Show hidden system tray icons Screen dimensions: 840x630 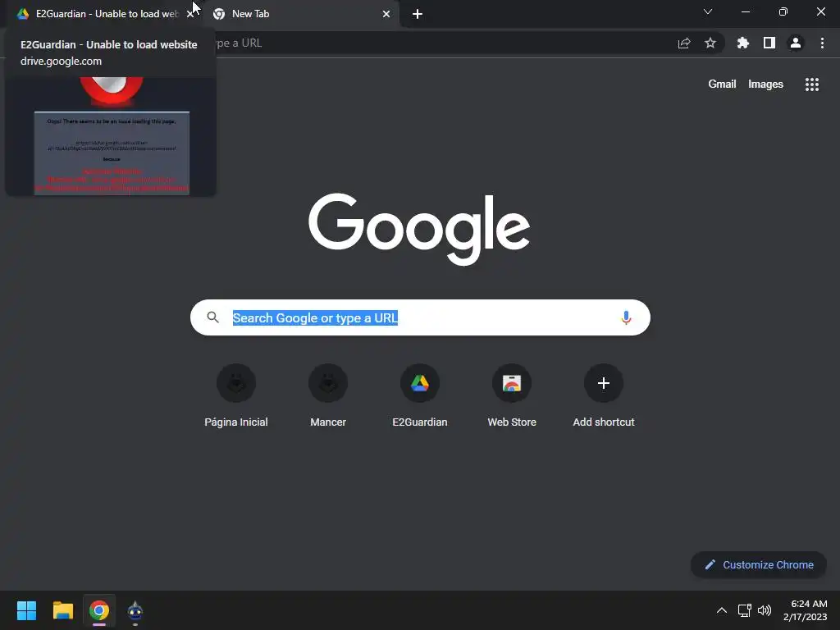click(722, 610)
